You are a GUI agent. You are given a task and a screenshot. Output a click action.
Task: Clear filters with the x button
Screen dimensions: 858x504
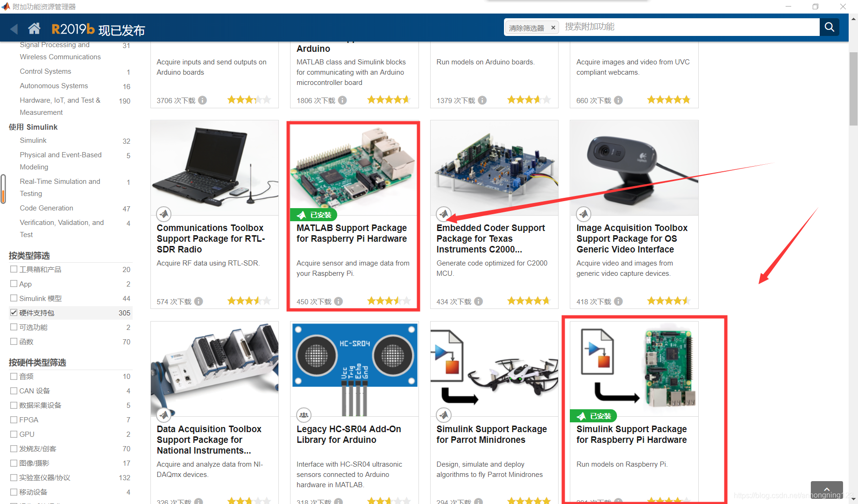[553, 28]
